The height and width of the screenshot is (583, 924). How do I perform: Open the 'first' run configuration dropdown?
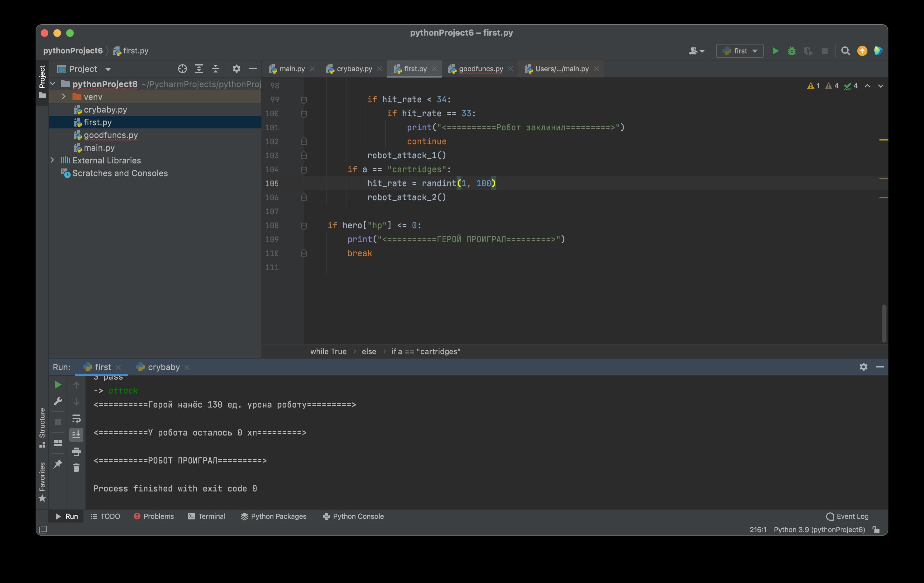[x=740, y=51]
